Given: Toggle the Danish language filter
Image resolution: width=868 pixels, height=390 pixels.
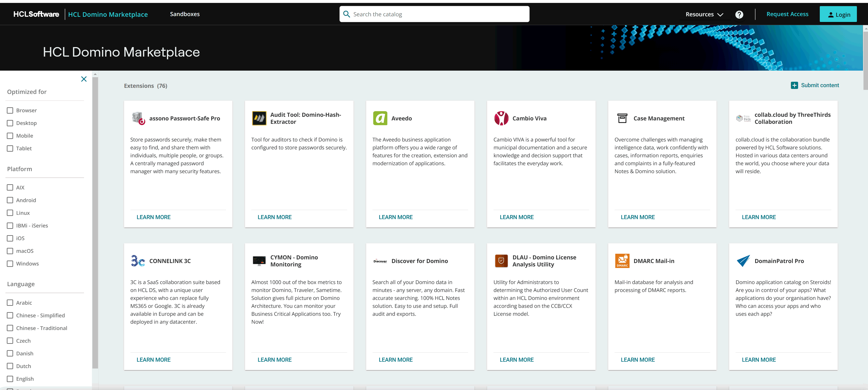Looking at the screenshot, I should pyautogui.click(x=10, y=354).
